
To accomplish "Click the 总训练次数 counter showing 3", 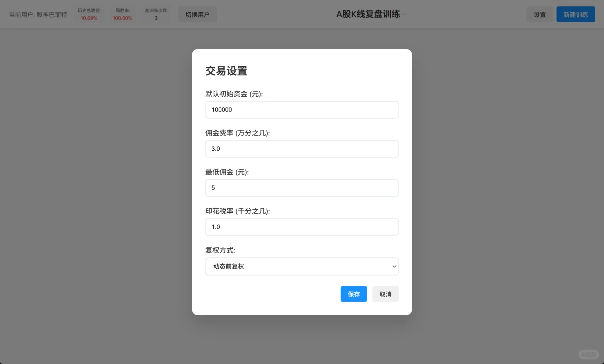I will tap(156, 14).
